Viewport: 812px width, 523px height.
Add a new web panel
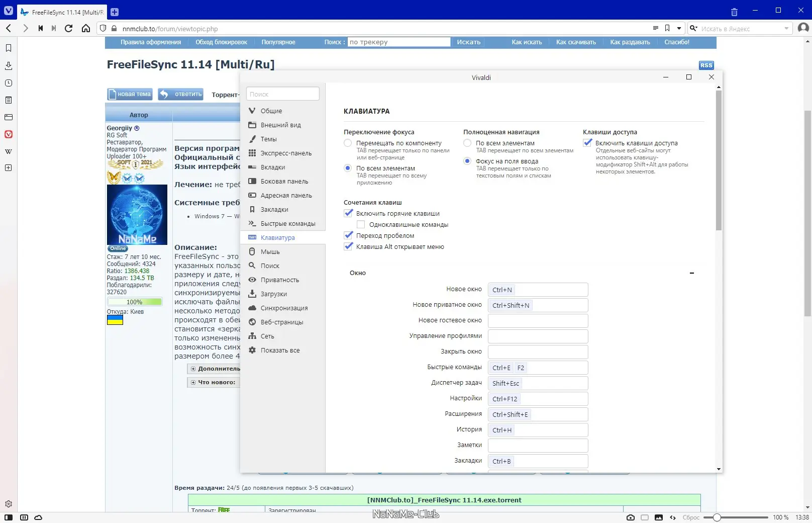9,168
